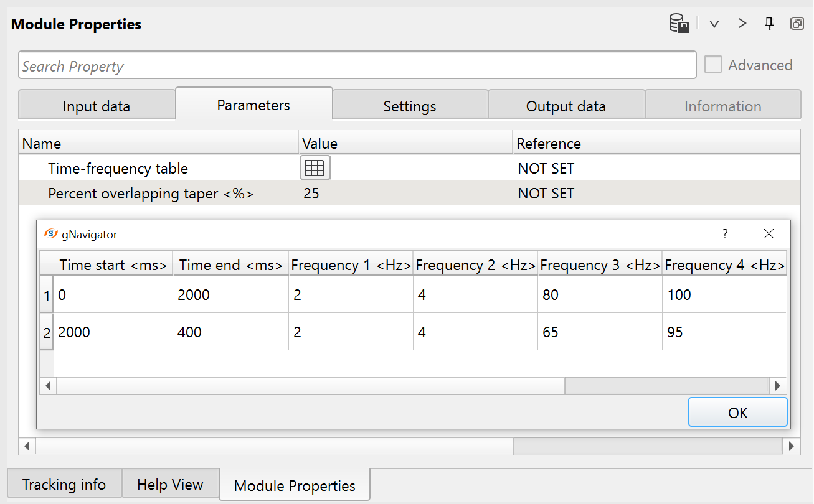Open the Settings tab

point(410,106)
